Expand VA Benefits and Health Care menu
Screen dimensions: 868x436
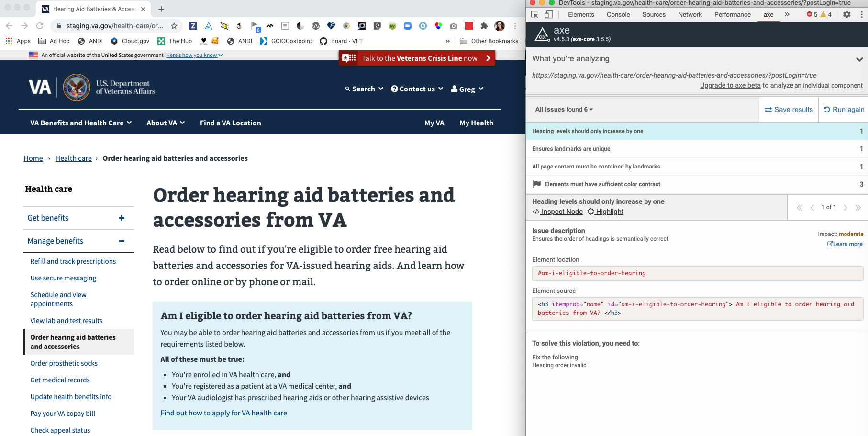coord(81,123)
